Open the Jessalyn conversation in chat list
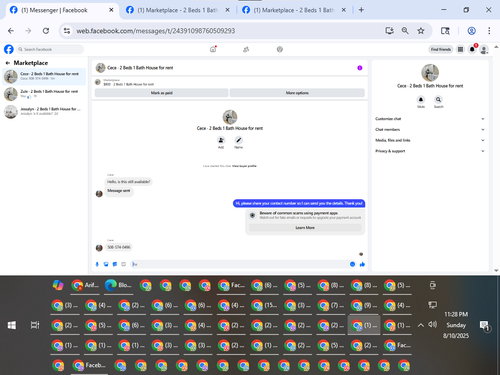The height and width of the screenshot is (375, 500). tap(44, 112)
